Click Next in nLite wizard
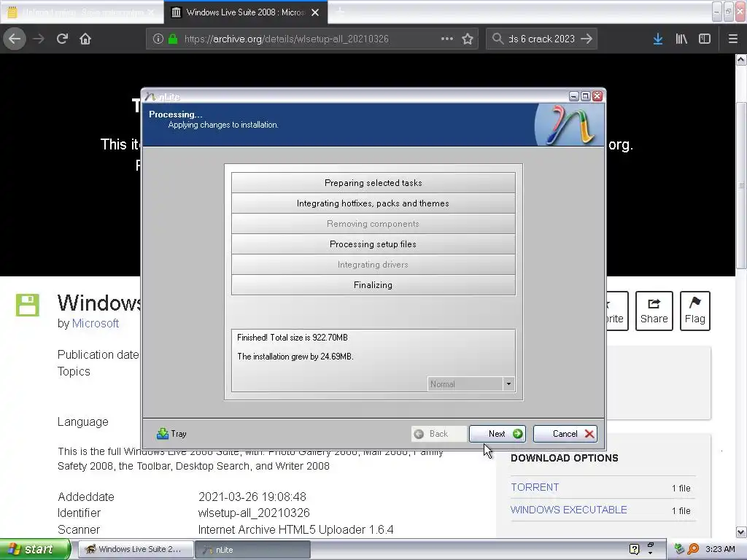 [x=498, y=434]
